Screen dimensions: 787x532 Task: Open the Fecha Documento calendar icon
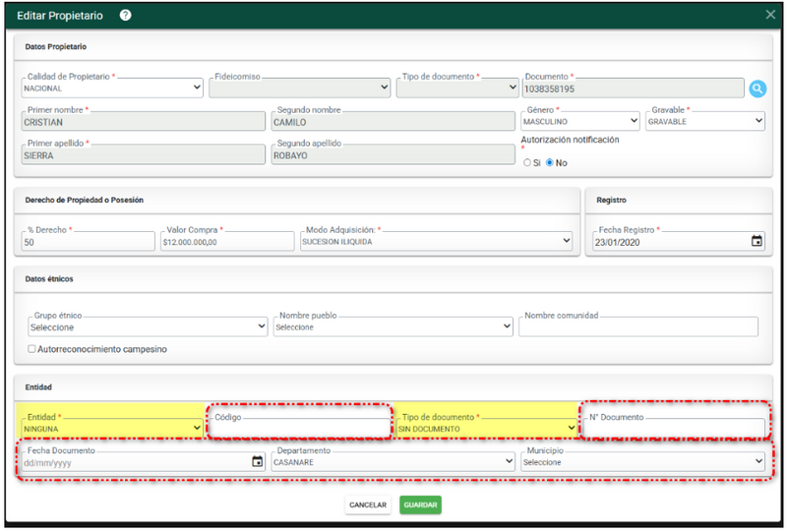coord(257,461)
